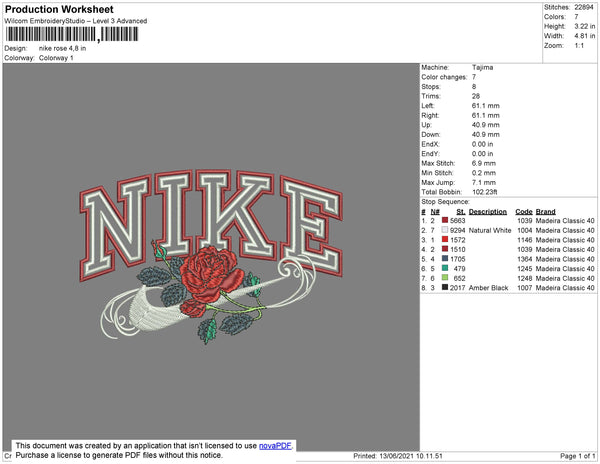
Task: Click the 'Color changes:' value 7
Action: (474, 77)
